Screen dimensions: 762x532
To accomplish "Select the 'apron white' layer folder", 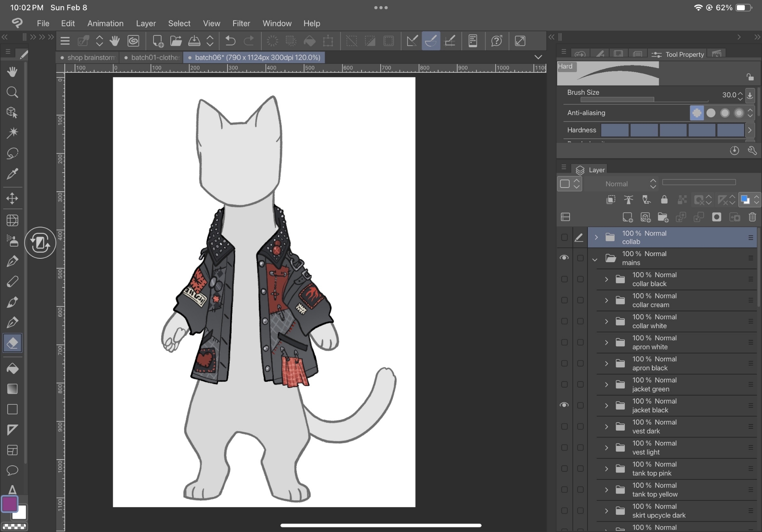I will click(671, 342).
